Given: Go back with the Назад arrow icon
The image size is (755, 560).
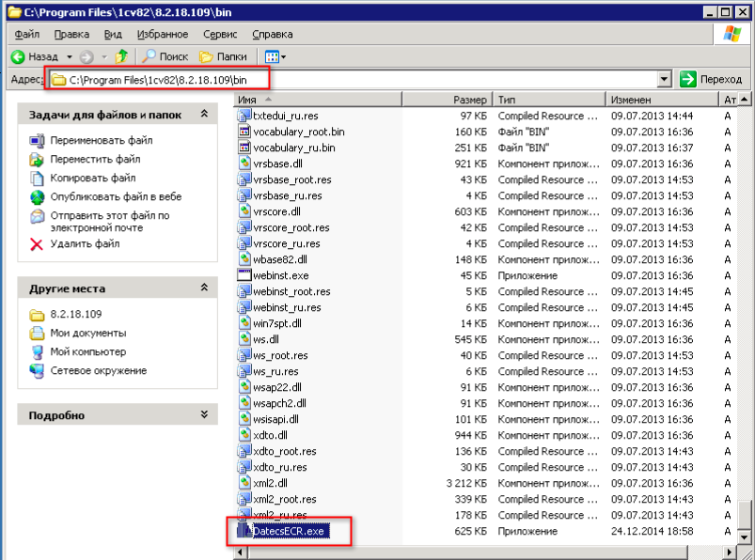Looking at the screenshot, I should click(18, 56).
